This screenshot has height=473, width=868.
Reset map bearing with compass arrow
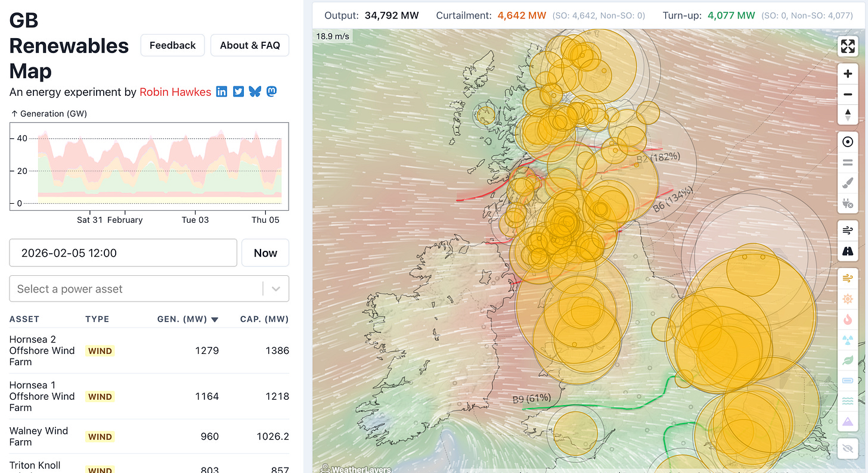click(848, 114)
